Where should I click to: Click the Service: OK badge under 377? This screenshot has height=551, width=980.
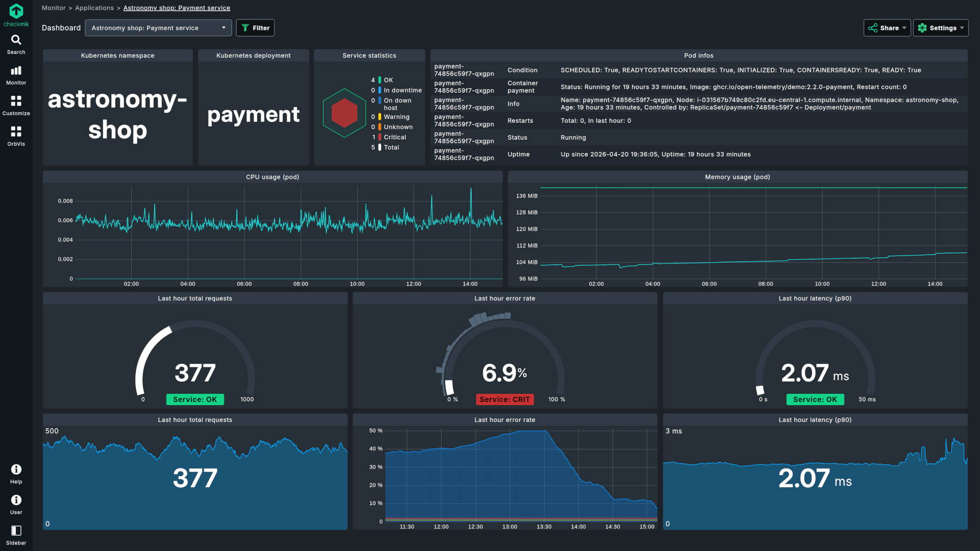(x=195, y=399)
